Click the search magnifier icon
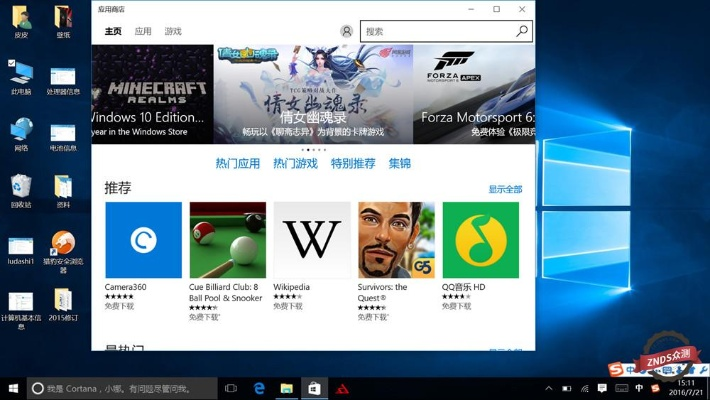The width and height of the screenshot is (710, 400). click(521, 31)
